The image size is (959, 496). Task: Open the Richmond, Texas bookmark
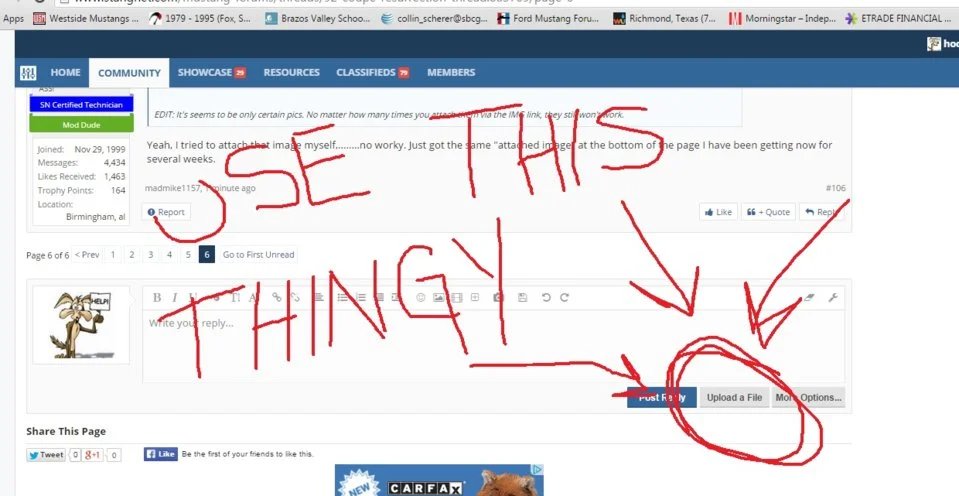[x=665, y=18]
